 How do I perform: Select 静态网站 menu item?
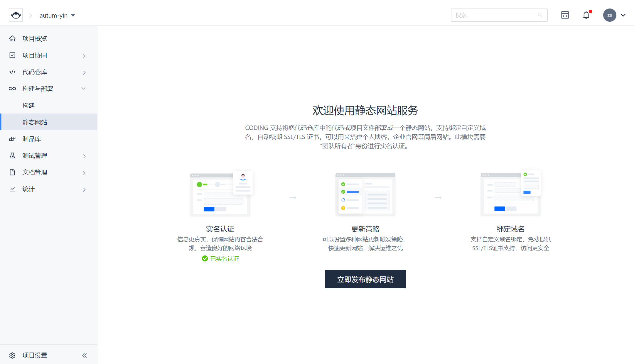tap(35, 122)
